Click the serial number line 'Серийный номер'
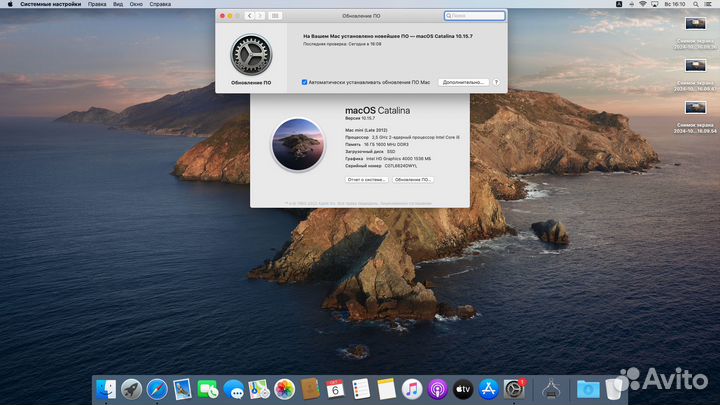 [381, 166]
